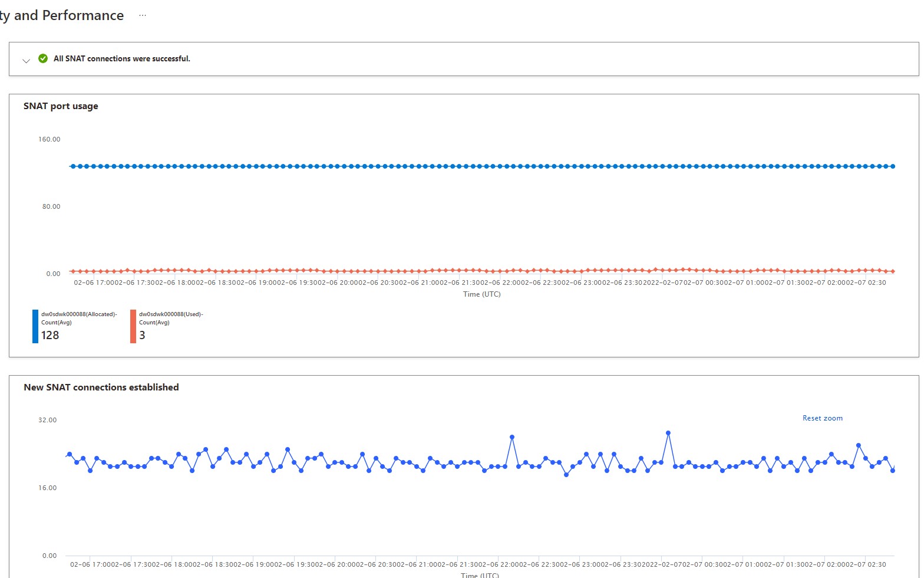
Task: Click the last red Used data point
Action: point(893,271)
